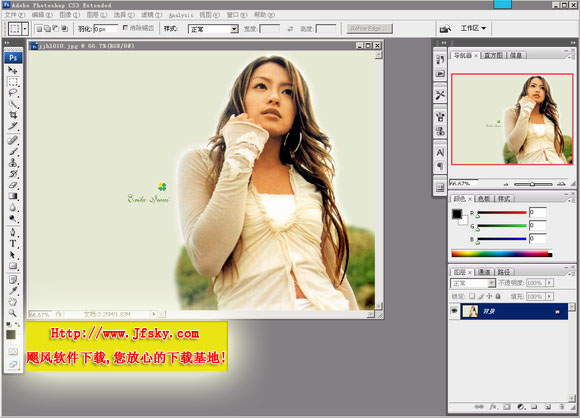
Task: Select the Hand tool
Action: tap(13, 301)
